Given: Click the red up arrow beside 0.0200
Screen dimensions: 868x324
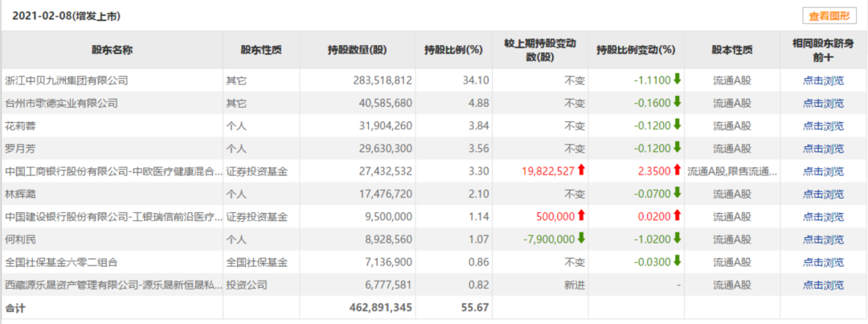Looking at the screenshot, I should click(677, 216).
